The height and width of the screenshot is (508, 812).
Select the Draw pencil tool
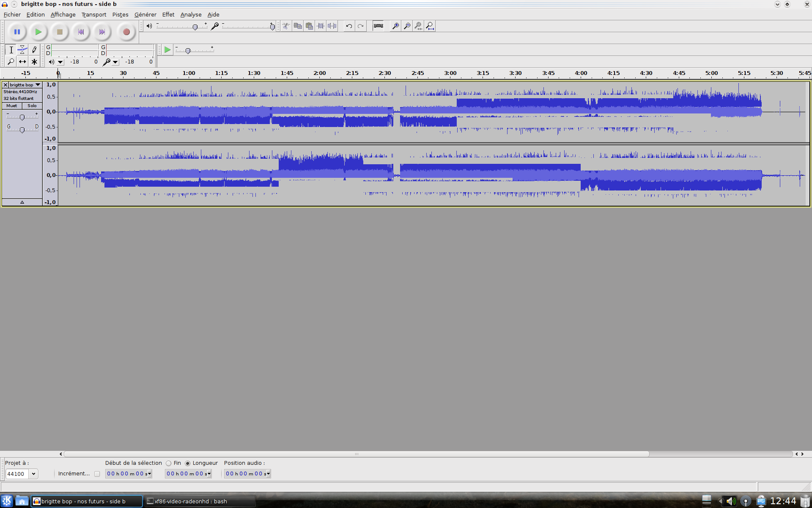(x=34, y=50)
